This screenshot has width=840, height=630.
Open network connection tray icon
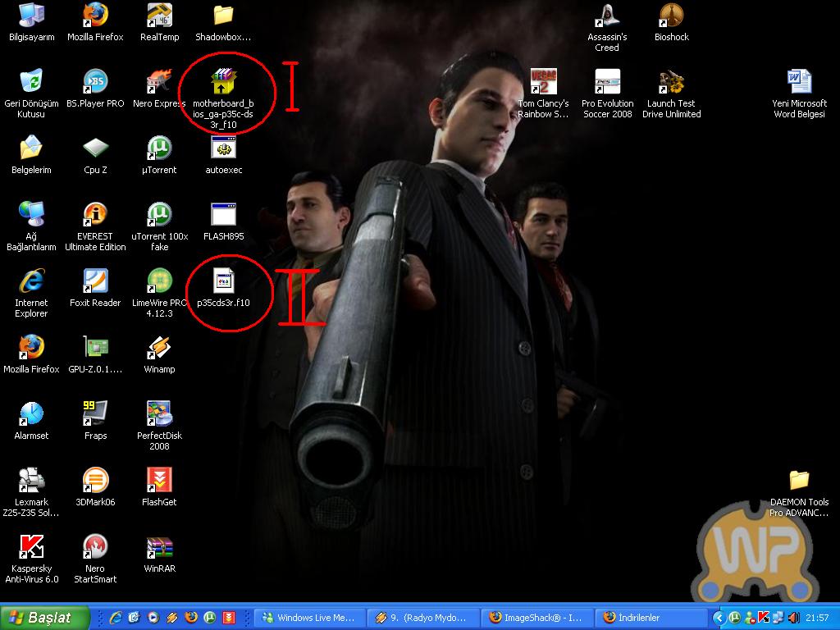[778, 618]
